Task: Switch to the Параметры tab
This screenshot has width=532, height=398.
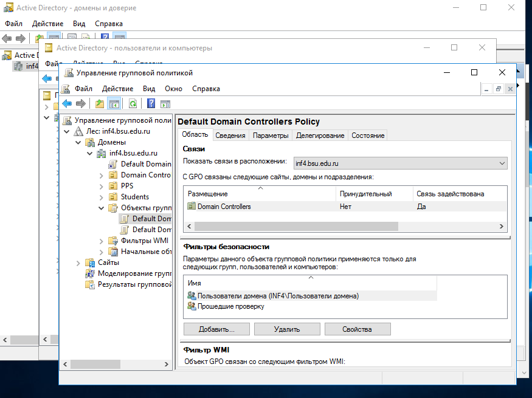Action: (271, 136)
